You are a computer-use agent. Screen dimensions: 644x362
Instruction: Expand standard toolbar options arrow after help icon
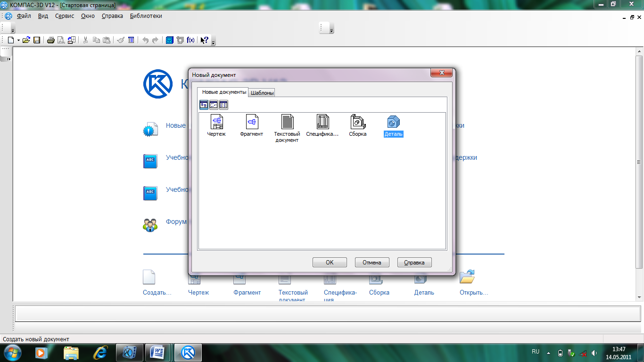[213, 42]
